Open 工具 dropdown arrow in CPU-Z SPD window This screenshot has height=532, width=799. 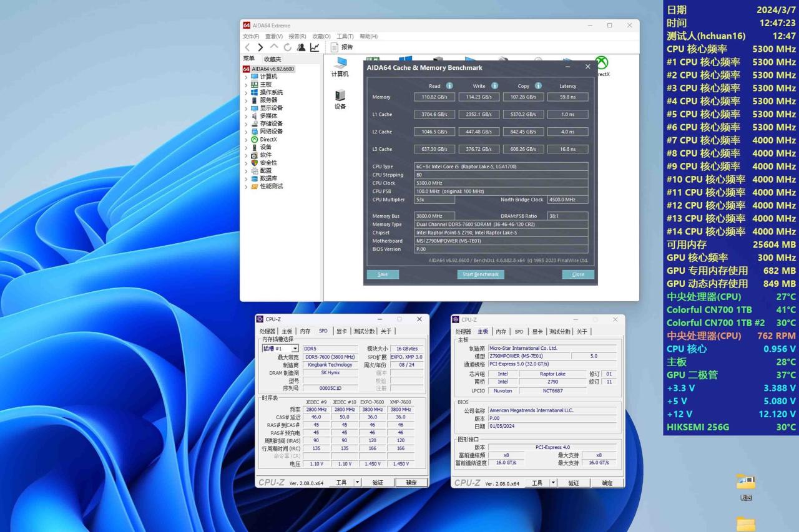(357, 483)
